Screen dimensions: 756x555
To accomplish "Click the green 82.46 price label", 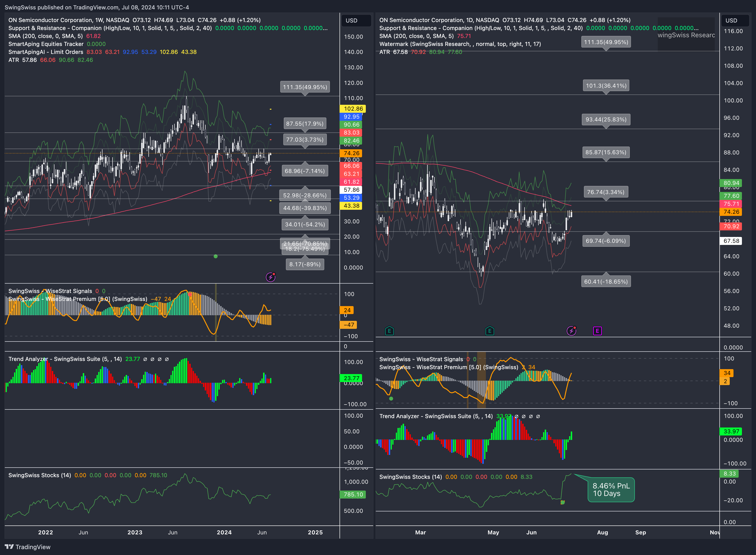I will click(x=351, y=141).
